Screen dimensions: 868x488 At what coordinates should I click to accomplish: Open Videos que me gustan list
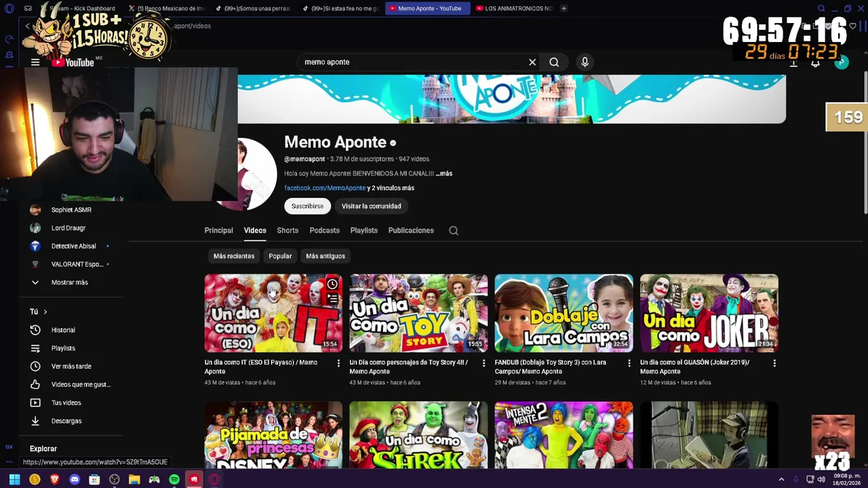point(71,384)
